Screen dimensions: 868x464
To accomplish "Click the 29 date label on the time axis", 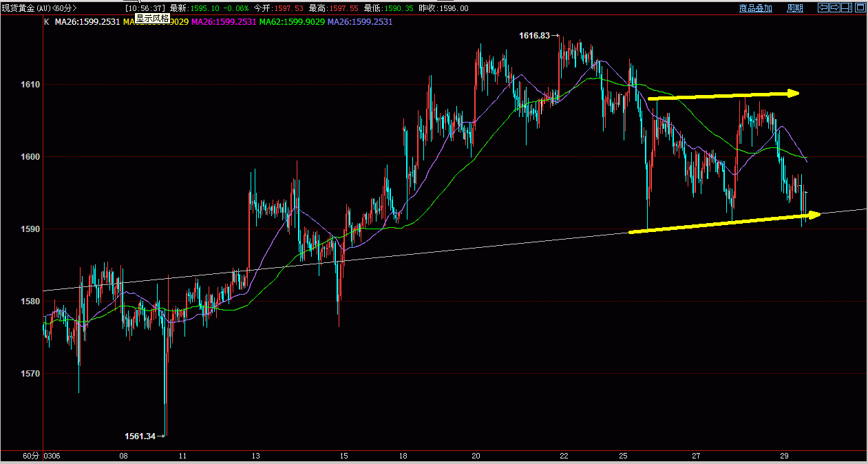I will click(x=784, y=456).
